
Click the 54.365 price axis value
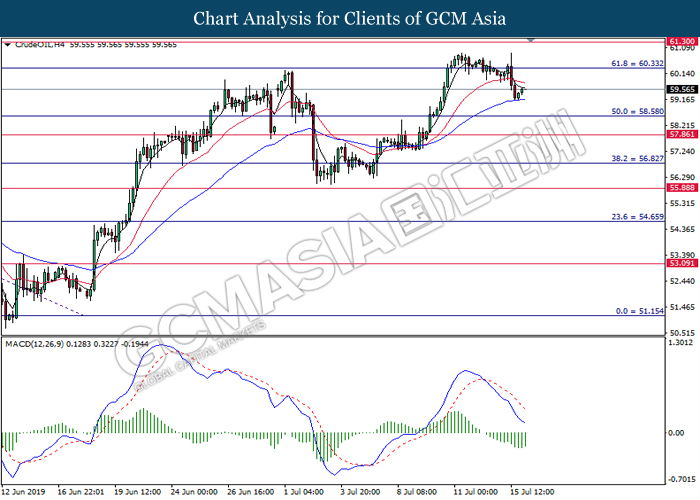682,229
